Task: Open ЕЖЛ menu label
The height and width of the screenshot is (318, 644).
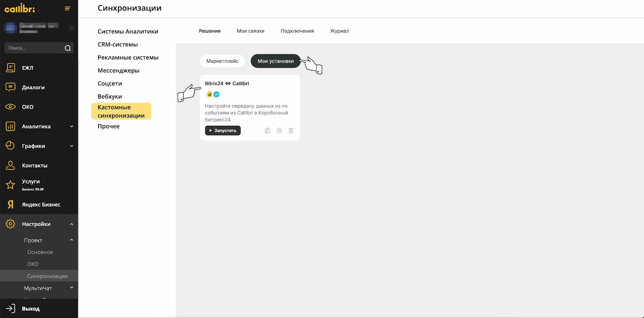Action: point(27,68)
